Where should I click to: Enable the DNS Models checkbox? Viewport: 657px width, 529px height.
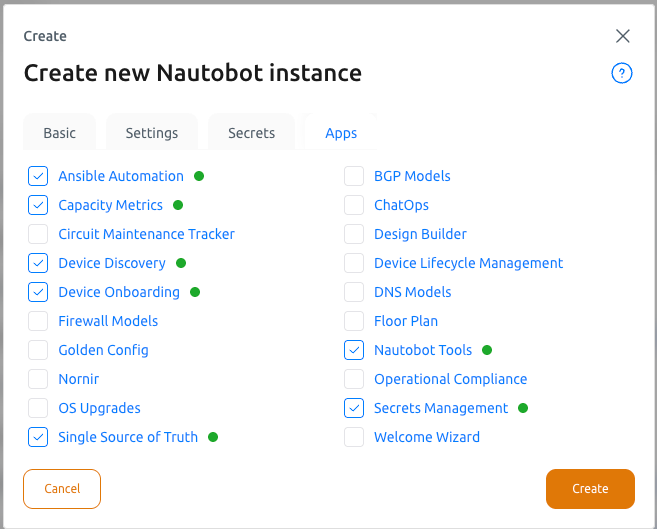(354, 292)
